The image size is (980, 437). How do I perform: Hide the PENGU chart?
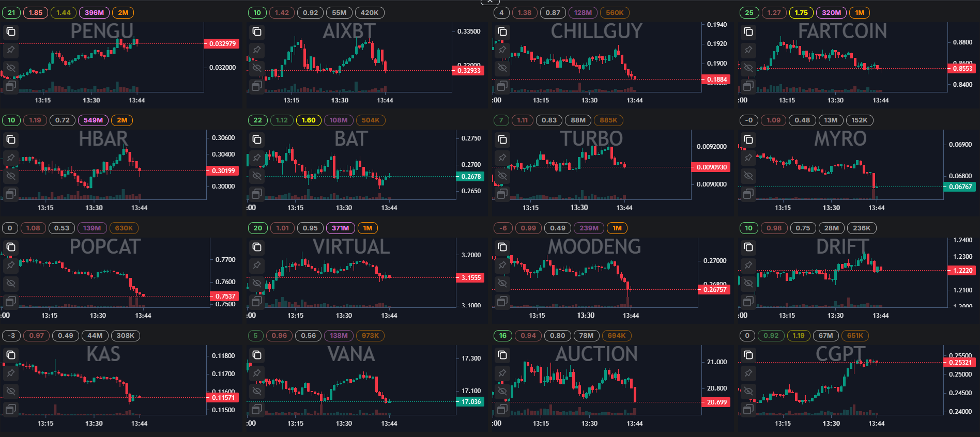(11, 68)
